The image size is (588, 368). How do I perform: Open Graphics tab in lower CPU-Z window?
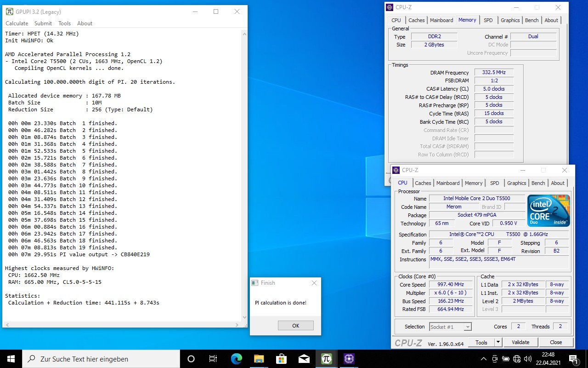tap(517, 183)
